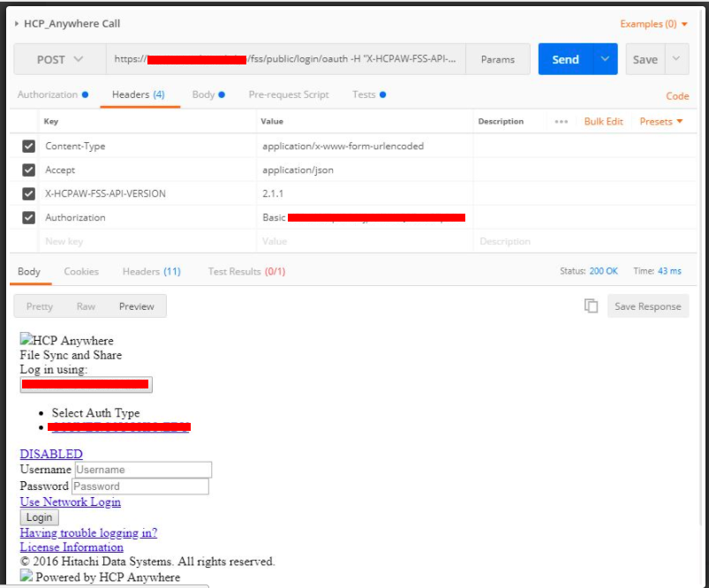Save the request with Save button

point(645,59)
